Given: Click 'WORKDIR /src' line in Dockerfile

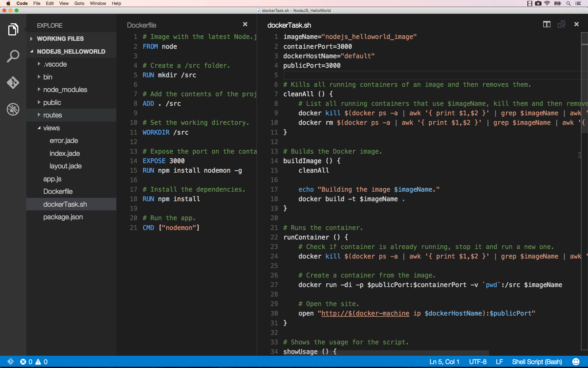Looking at the screenshot, I should tap(165, 132).
